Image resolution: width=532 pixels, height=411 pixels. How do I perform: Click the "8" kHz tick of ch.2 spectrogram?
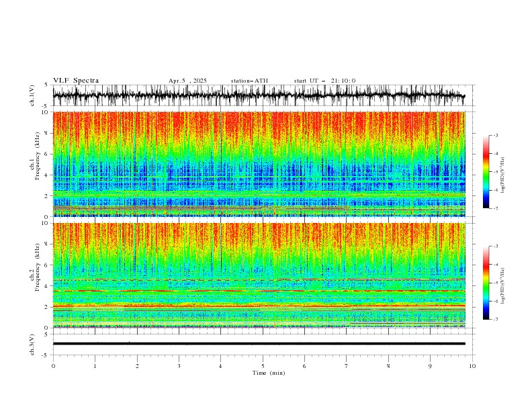[48, 244]
